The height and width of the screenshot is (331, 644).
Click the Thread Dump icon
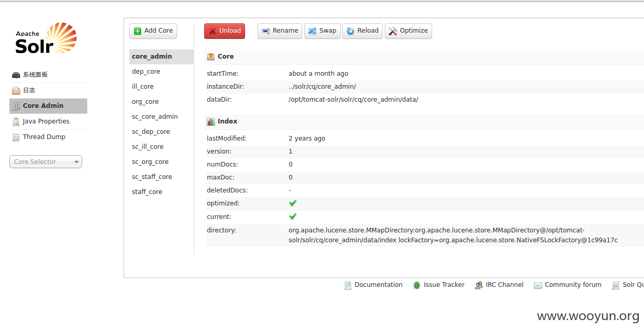(16, 137)
